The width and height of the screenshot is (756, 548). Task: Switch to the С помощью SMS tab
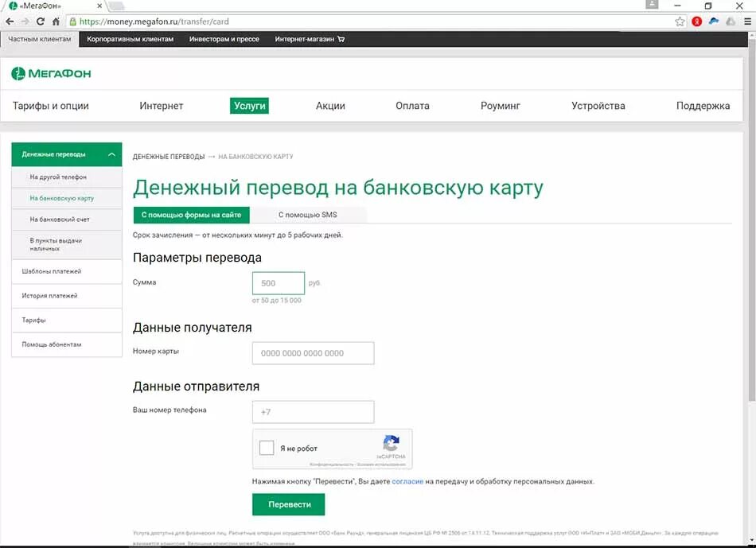pos(308,215)
